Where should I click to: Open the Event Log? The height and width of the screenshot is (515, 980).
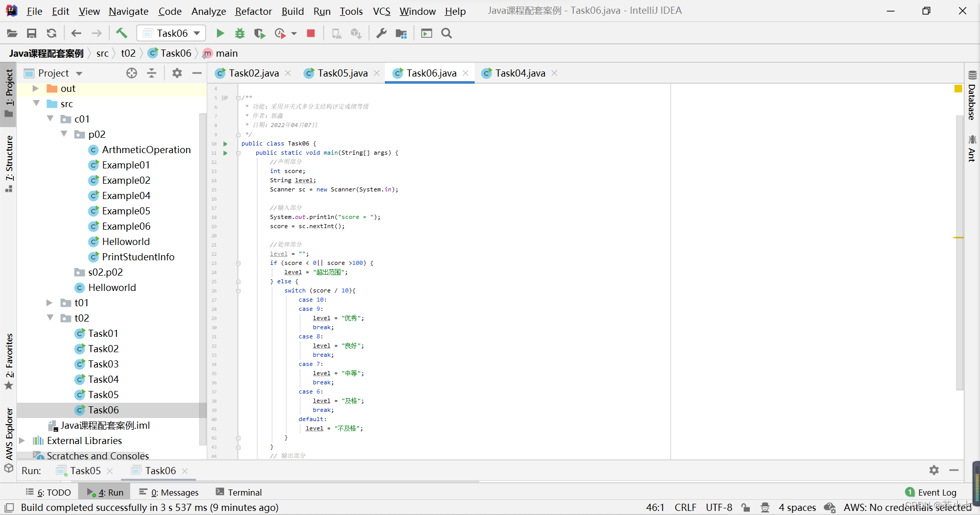931,492
